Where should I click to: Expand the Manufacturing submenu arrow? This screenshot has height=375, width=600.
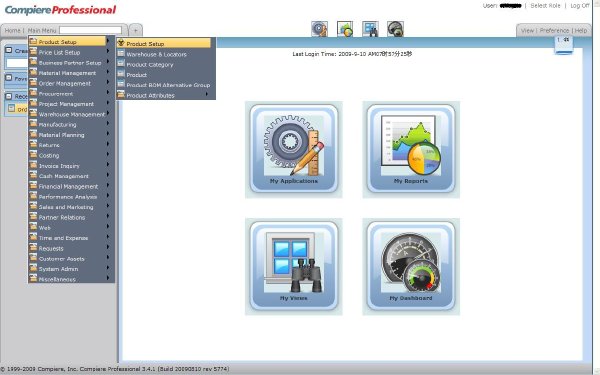[108, 124]
